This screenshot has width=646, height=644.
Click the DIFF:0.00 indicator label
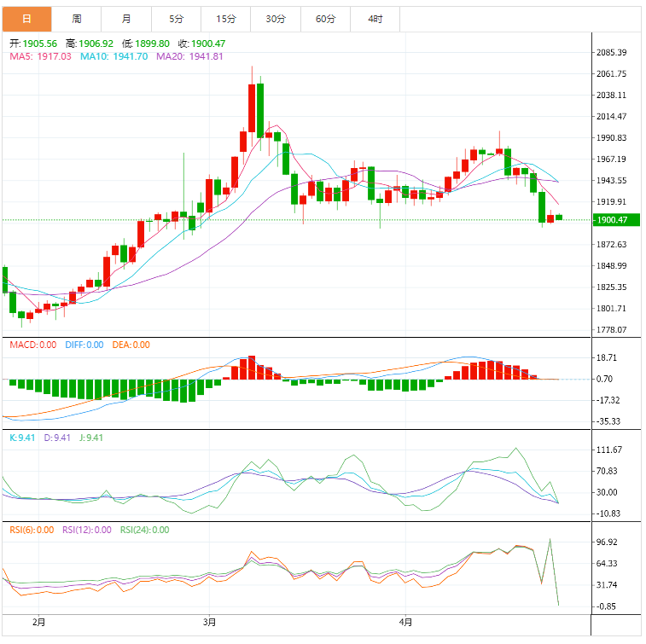[x=84, y=345]
